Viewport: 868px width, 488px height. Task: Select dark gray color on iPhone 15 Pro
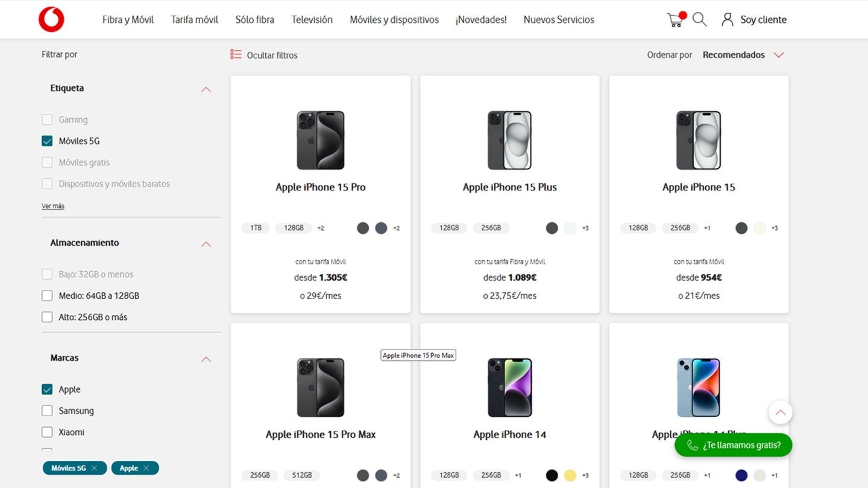(363, 228)
